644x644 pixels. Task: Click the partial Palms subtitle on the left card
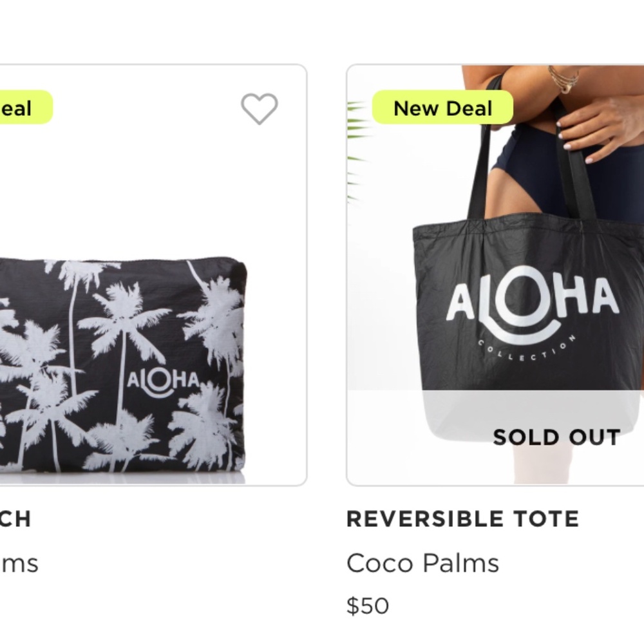[x=19, y=563]
